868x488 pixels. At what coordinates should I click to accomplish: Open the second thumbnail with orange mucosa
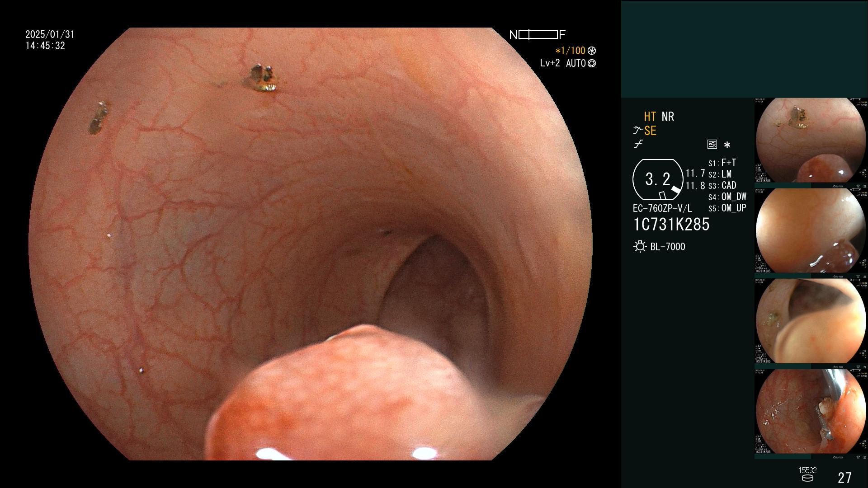coord(811,230)
